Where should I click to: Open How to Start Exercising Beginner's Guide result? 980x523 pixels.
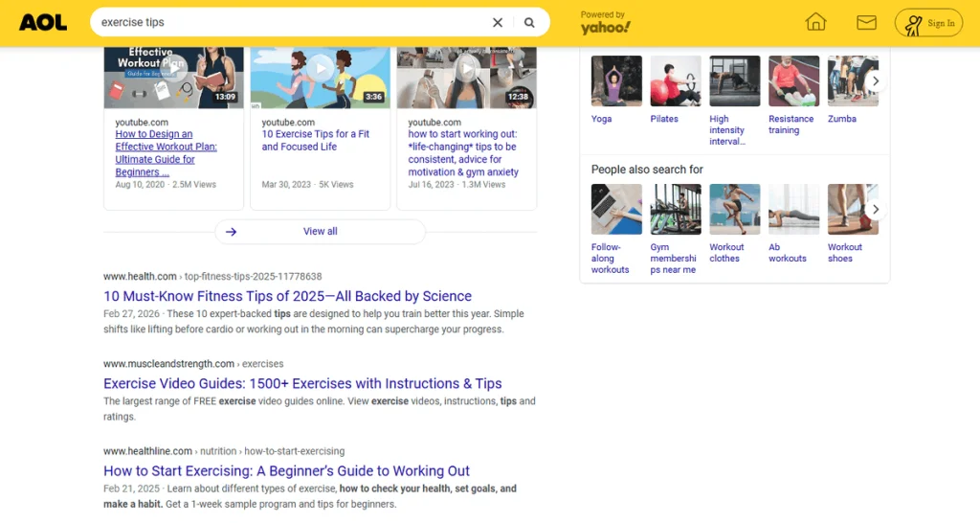pyautogui.click(x=286, y=471)
